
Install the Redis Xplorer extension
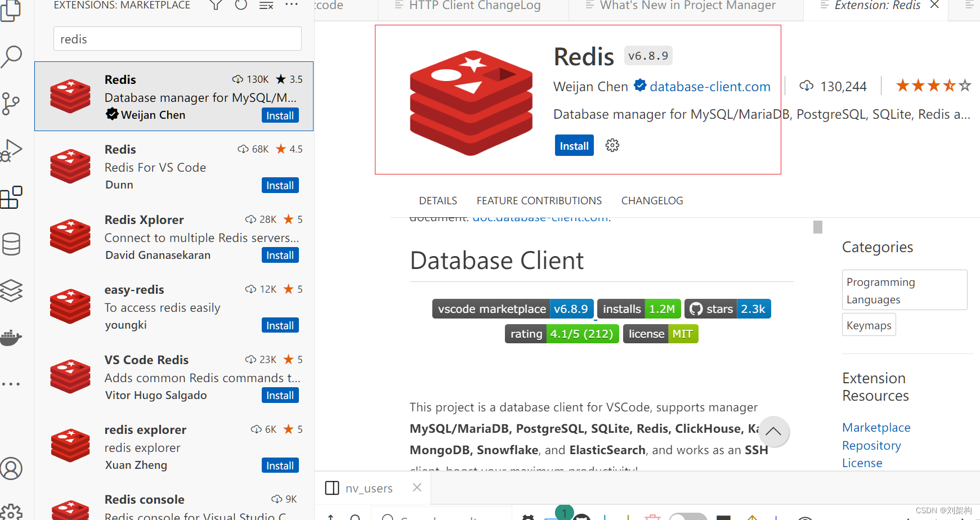280,255
